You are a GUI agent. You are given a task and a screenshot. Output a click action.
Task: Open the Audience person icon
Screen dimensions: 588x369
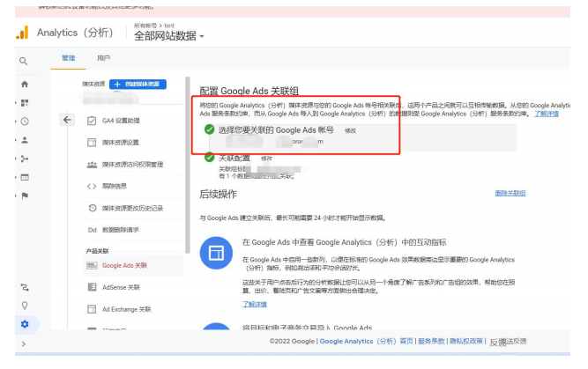coord(25,140)
